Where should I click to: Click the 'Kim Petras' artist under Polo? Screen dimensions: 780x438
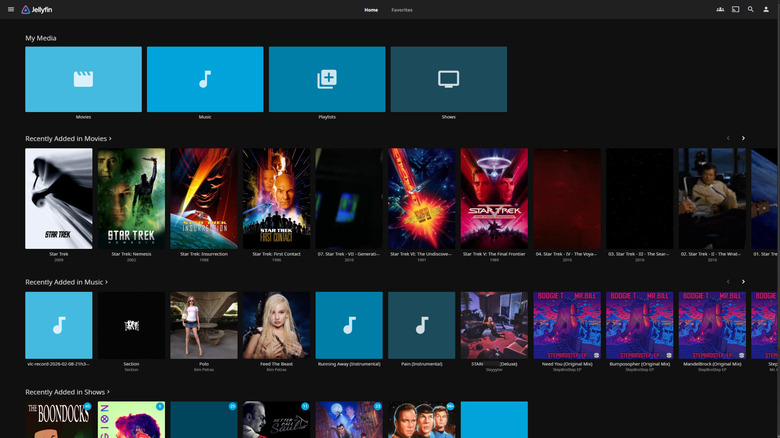204,370
